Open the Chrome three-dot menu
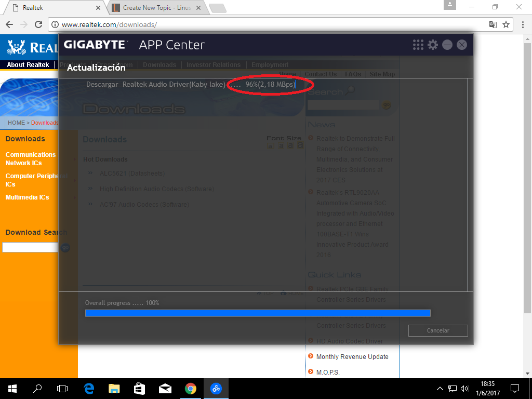Image resolution: width=532 pixels, height=399 pixels. (x=523, y=24)
